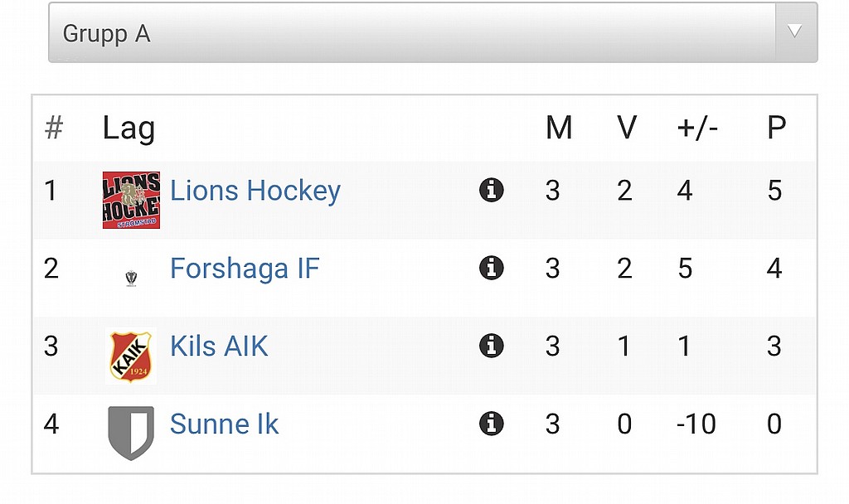The image size is (849, 504).
Task: Click the dropdown arrow beside Grupp A
Action: (x=795, y=31)
